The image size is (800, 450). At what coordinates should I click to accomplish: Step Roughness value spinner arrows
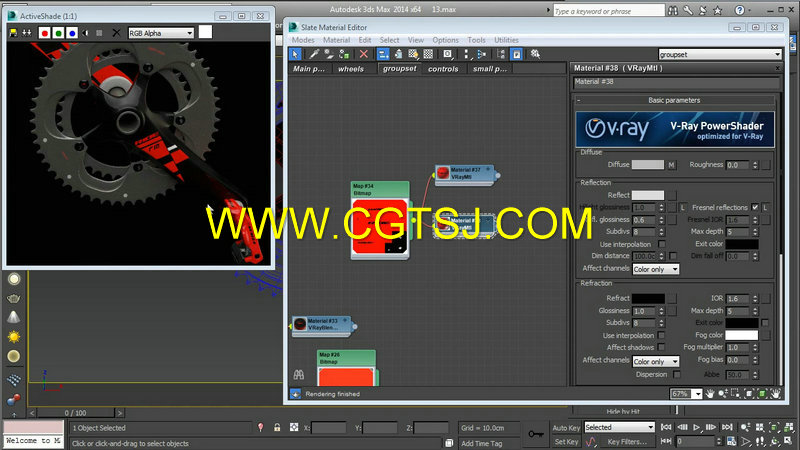point(755,165)
